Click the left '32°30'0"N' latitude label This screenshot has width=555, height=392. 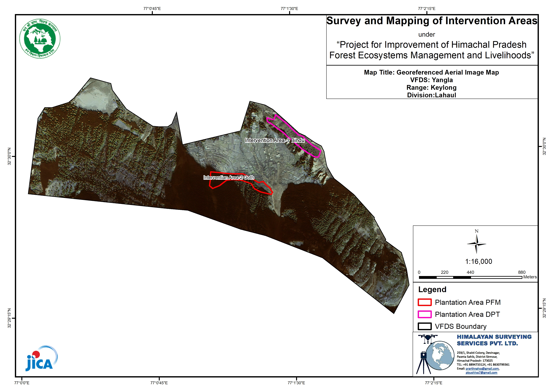tap(9, 156)
